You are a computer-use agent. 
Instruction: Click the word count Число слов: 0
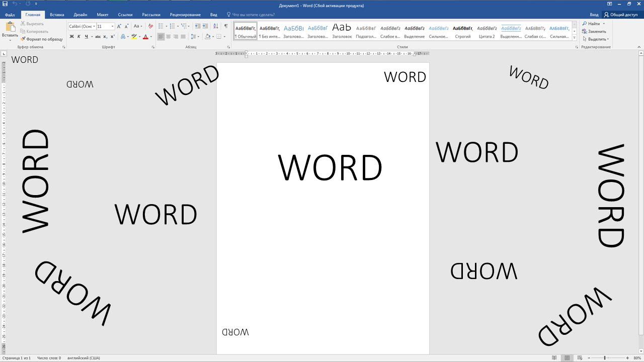(48, 358)
